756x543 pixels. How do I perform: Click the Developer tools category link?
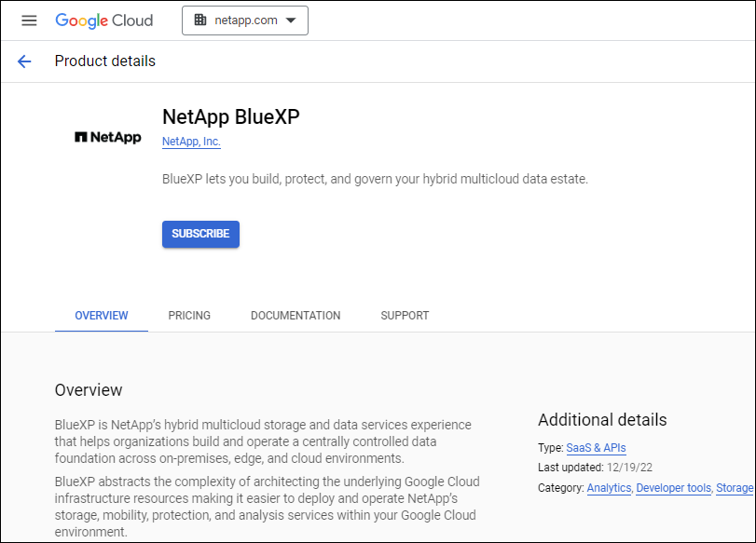pyautogui.click(x=673, y=488)
